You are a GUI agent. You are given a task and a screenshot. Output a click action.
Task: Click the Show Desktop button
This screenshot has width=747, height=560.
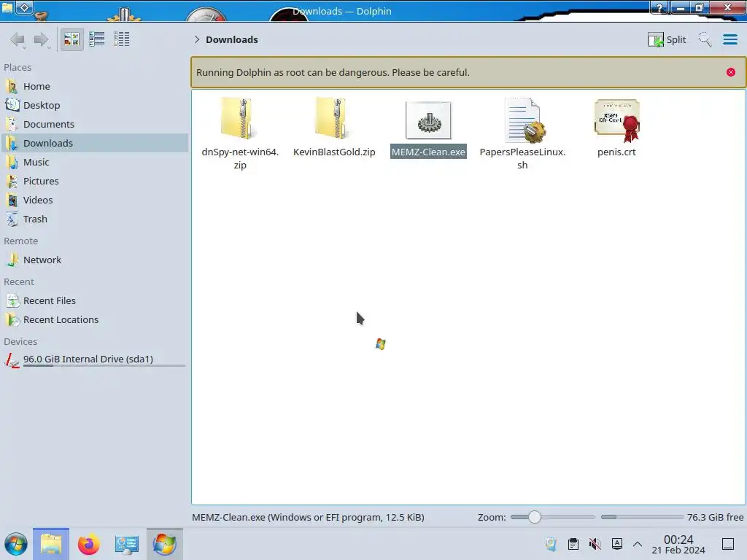pyautogui.click(x=728, y=544)
